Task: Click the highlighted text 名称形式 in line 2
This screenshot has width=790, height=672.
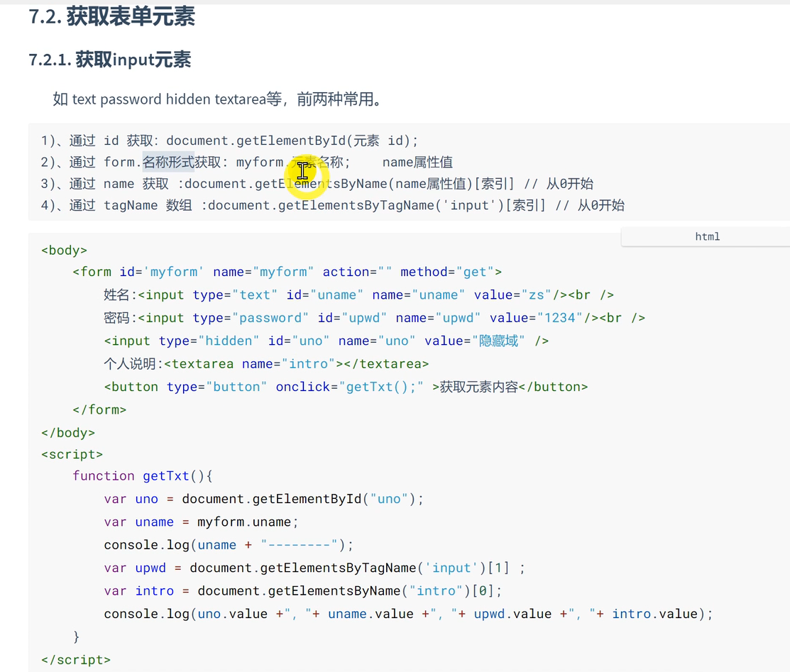Action: coord(168,163)
